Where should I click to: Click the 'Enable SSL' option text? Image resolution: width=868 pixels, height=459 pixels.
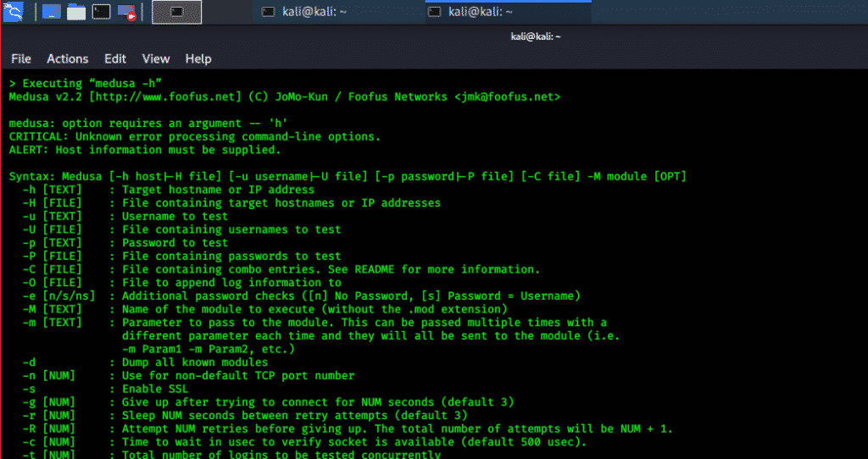click(x=155, y=389)
